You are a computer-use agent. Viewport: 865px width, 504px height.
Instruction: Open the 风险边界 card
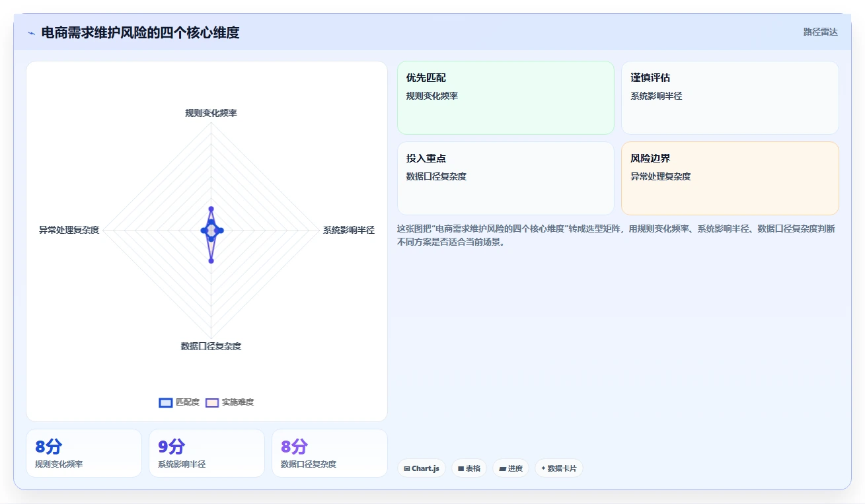coord(730,178)
